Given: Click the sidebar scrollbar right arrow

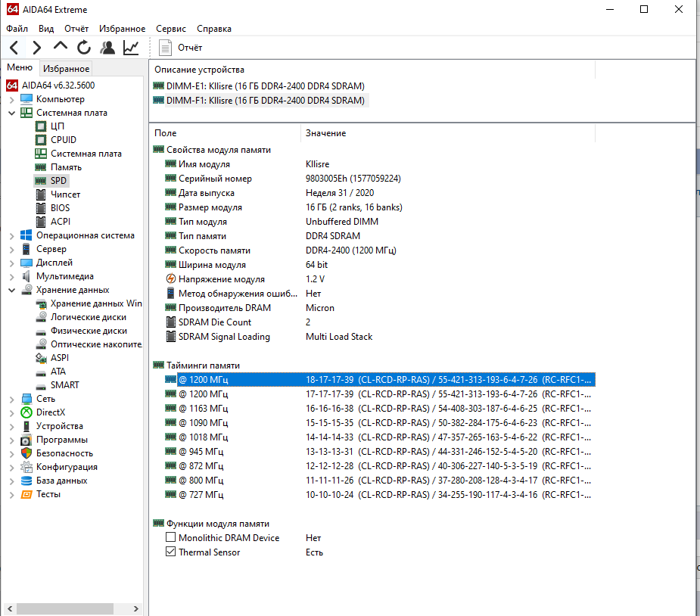Looking at the screenshot, I should click(x=136, y=608).
